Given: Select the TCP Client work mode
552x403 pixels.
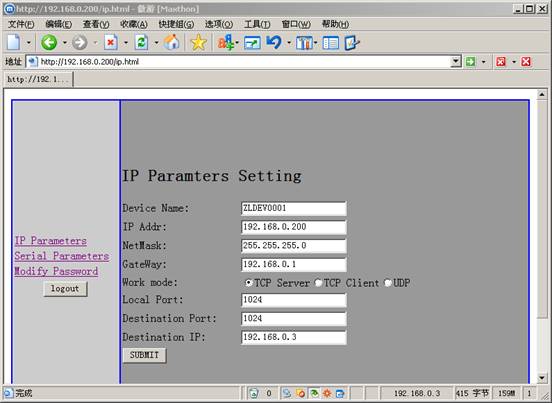Looking at the screenshot, I should tap(318, 283).
